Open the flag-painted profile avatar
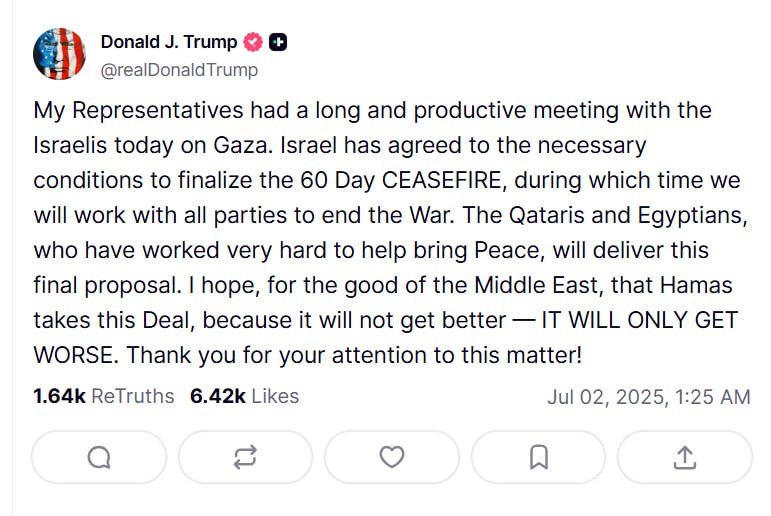The width and height of the screenshot is (771, 516). 60,55
